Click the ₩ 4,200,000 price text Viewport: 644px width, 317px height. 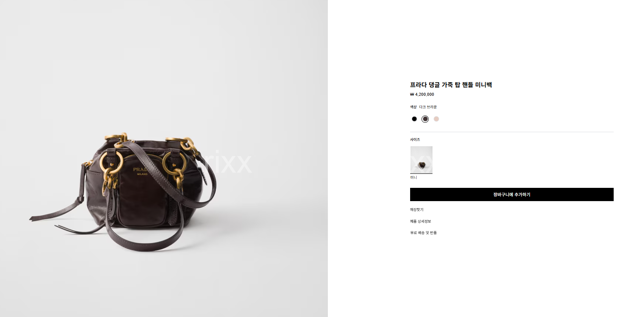(x=422, y=94)
